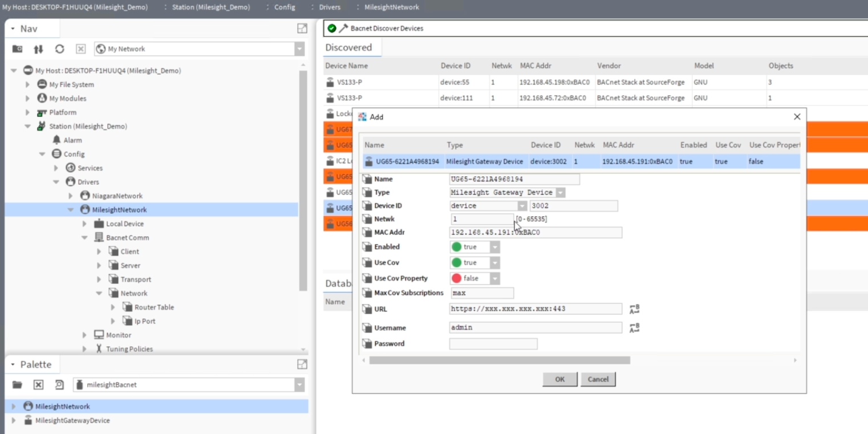
Task: Click the Nav open folder toolbar icon
Action: (x=17, y=49)
